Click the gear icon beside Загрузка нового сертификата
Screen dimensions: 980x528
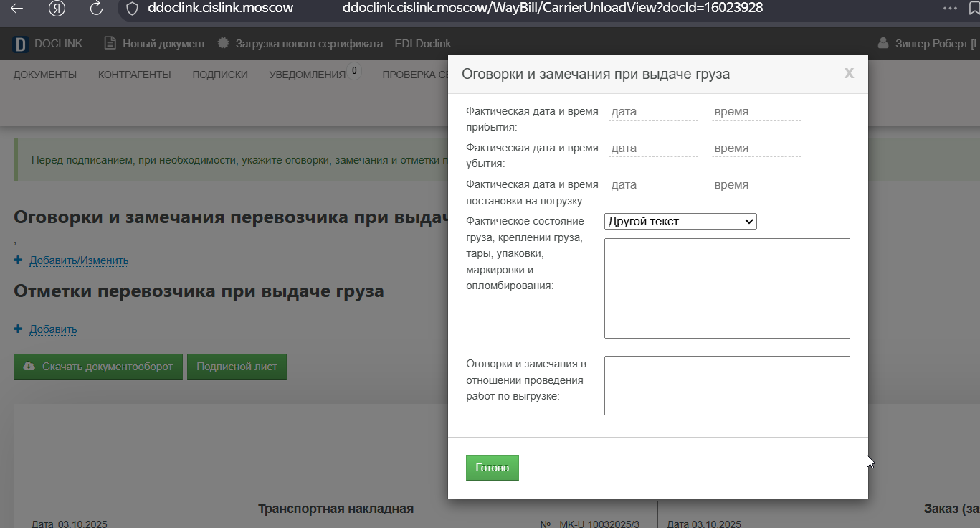tap(224, 44)
